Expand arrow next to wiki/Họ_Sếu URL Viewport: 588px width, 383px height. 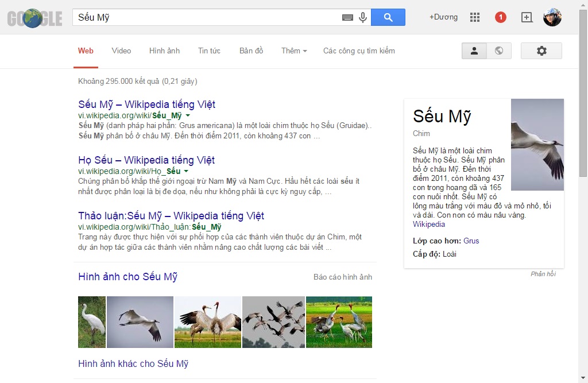186,172
